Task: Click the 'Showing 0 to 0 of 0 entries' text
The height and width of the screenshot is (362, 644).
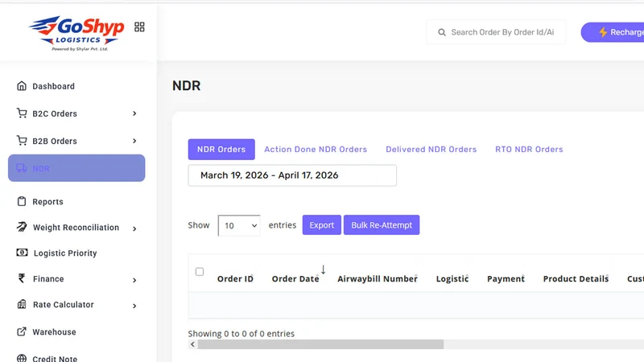Action: pos(241,333)
